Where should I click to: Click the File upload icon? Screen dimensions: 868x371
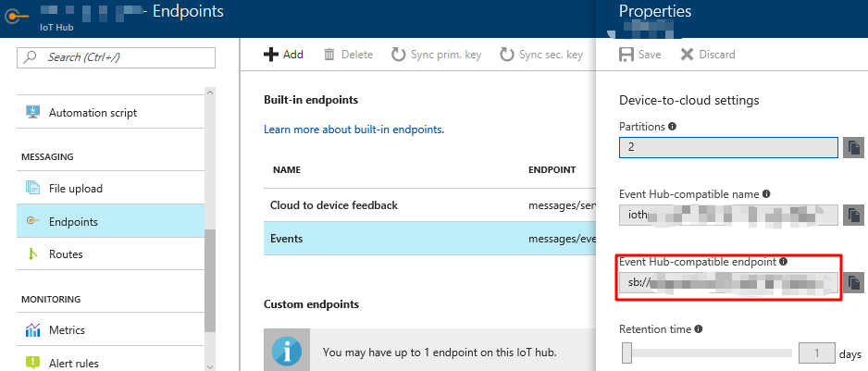[32, 188]
